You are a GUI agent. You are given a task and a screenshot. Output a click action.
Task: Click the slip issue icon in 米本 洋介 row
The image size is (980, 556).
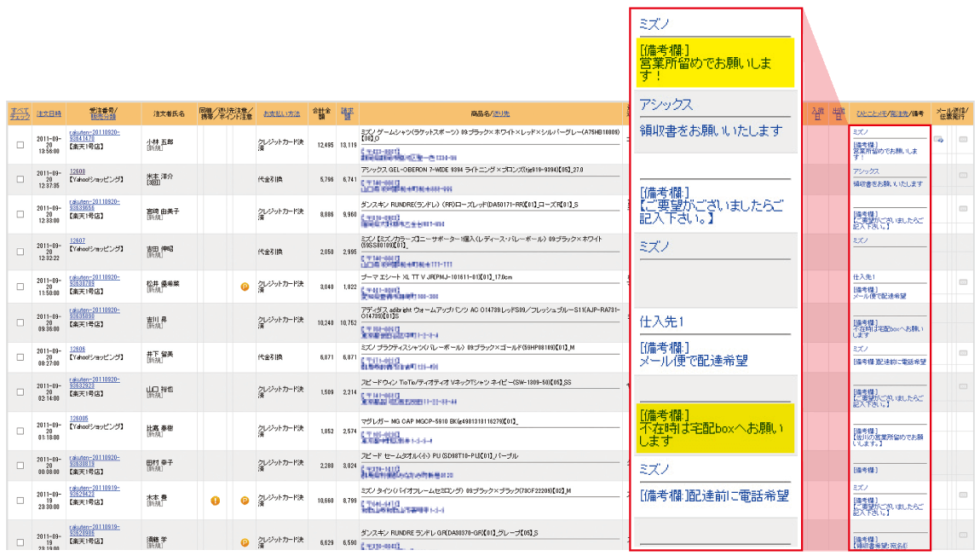963,175
